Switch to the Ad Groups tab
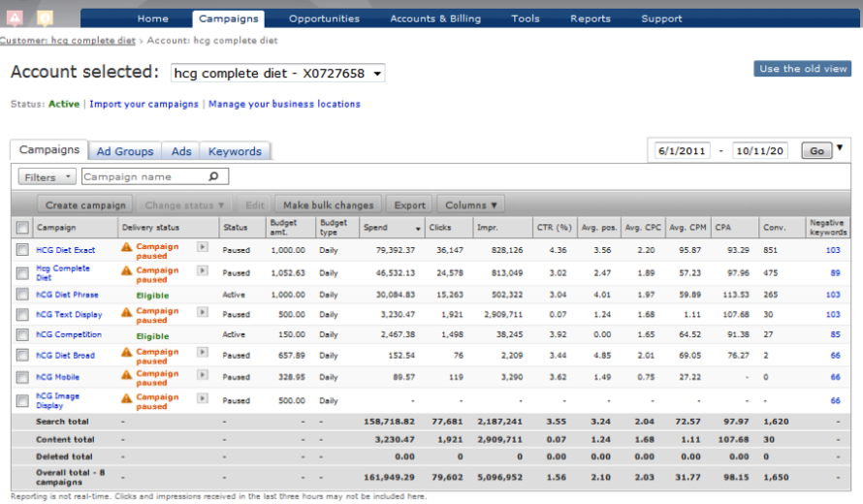863x504 pixels. pyautogui.click(x=125, y=151)
